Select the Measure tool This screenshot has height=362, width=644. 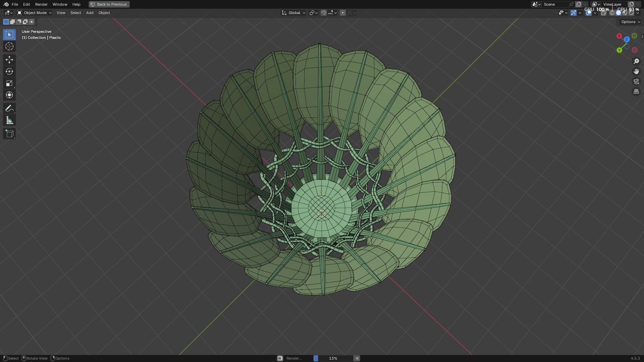[x=9, y=120]
